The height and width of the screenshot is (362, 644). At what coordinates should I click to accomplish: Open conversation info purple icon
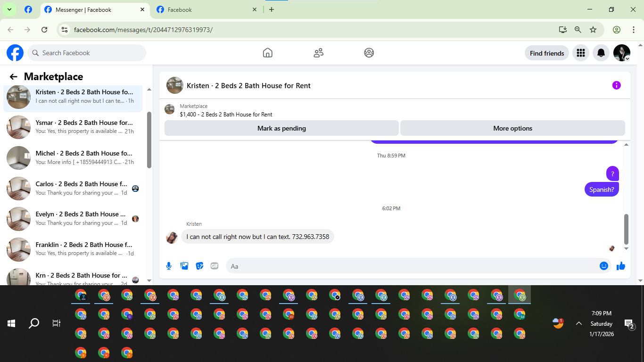click(616, 85)
